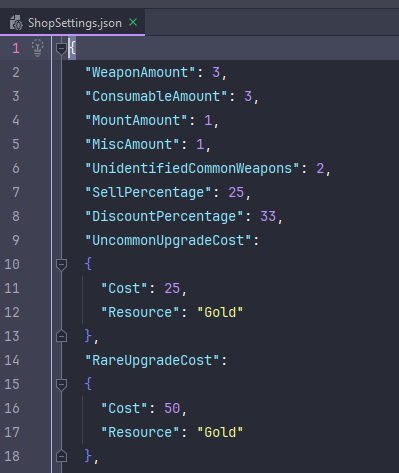Click the "DiscountPercentage" key
The image size is (399, 473).
coord(164,216)
